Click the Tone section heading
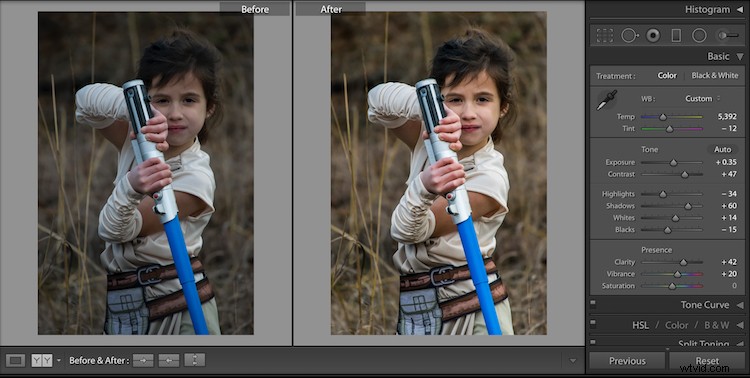Viewport: 750px width, 378px height. pyautogui.click(x=650, y=149)
